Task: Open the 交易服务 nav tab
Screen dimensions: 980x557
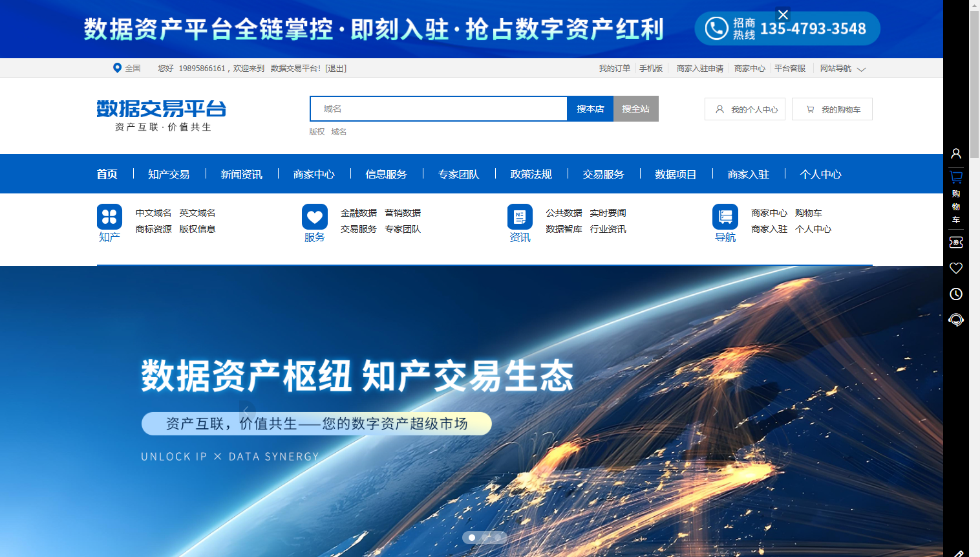Action: pyautogui.click(x=603, y=174)
